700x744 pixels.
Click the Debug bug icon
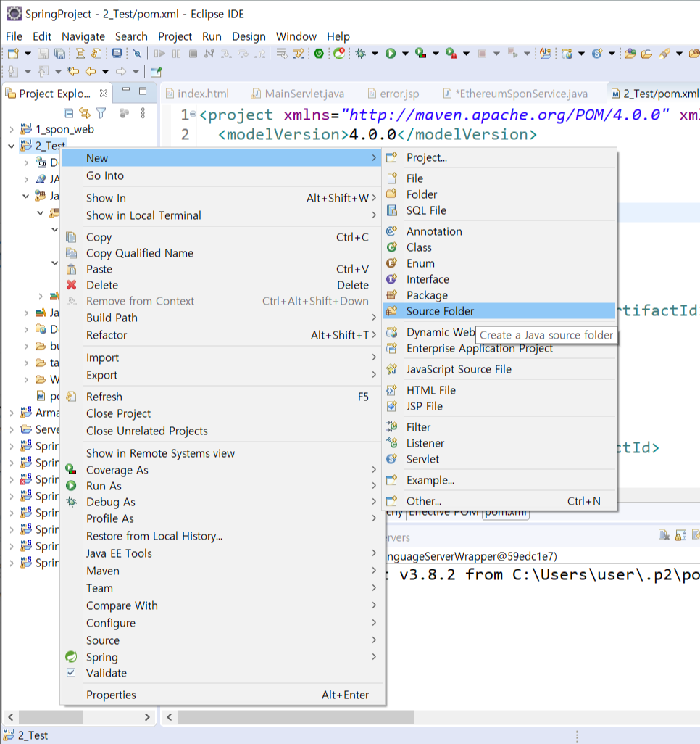point(360,54)
